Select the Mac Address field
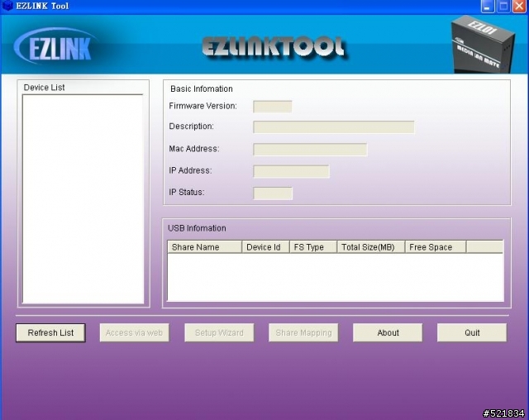Screen dimensions: 529x420 (310, 150)
